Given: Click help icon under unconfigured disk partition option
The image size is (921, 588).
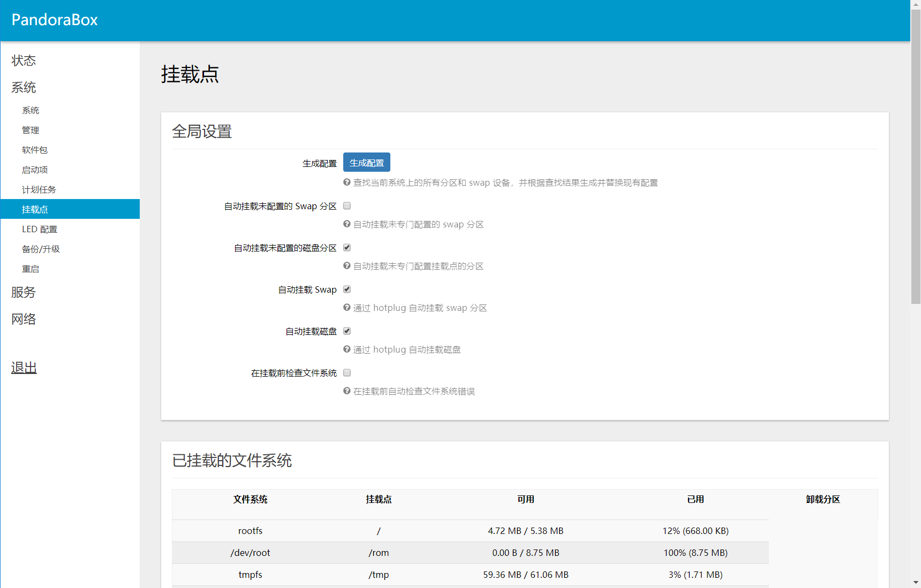Looking at the screenshot, I should pyautogui.click(x=347, y=266).
